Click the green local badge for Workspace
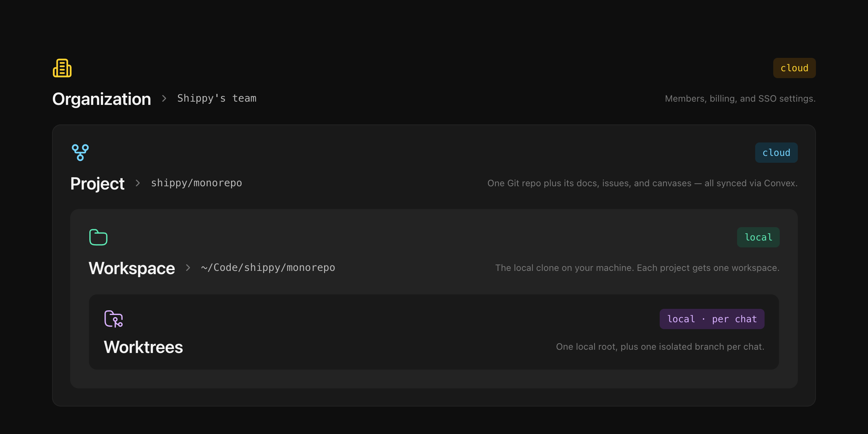This screenshot has height=434, width=868. pyautogui.click(x=758, y=237)
